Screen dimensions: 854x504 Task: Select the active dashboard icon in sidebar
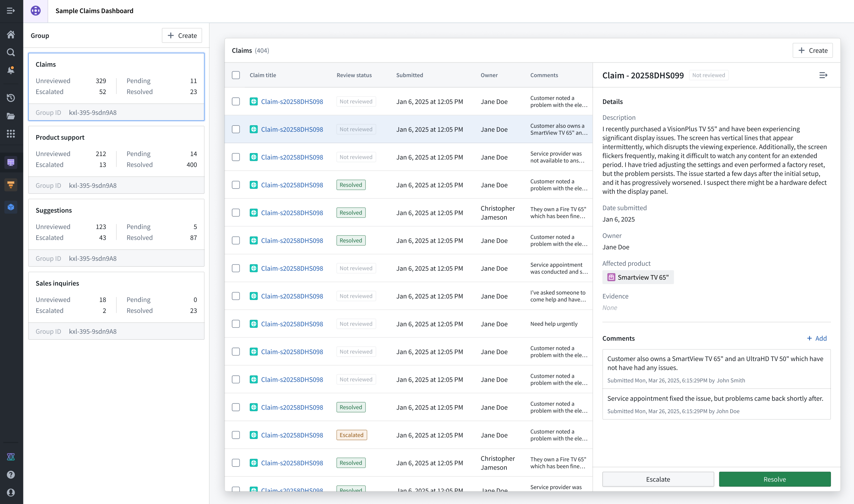click(10, 162)
